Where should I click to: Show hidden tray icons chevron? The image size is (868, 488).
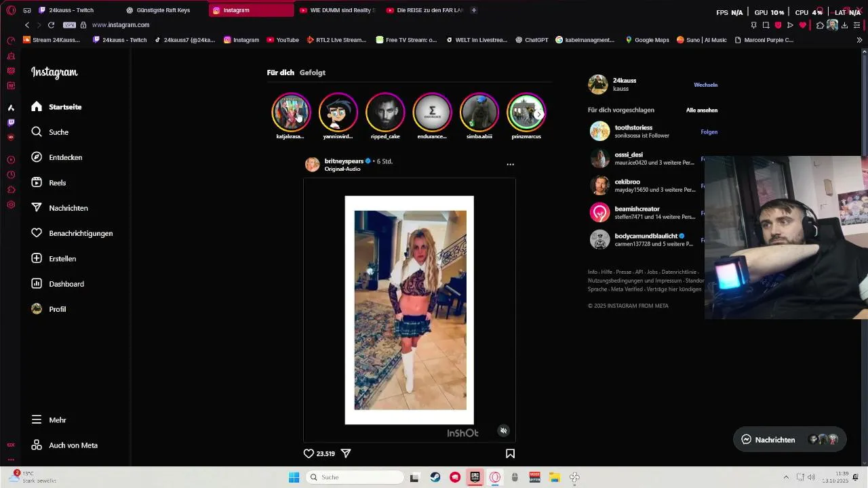(x=786, y=477)
